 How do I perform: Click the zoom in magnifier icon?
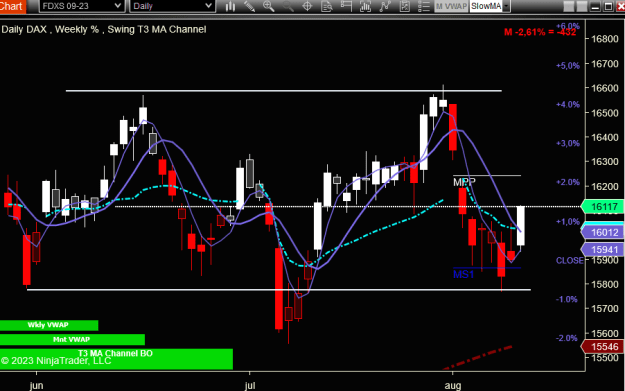(269, 6)
